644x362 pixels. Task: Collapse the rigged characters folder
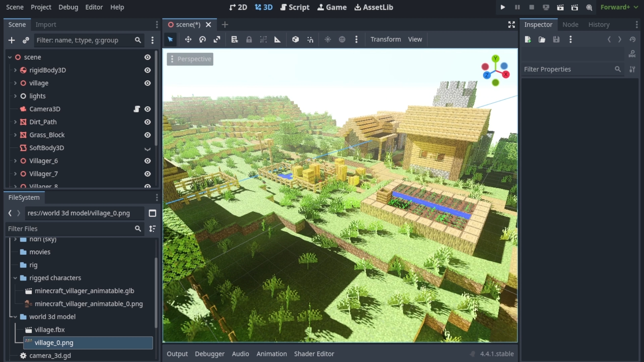(x=15, y=278)
